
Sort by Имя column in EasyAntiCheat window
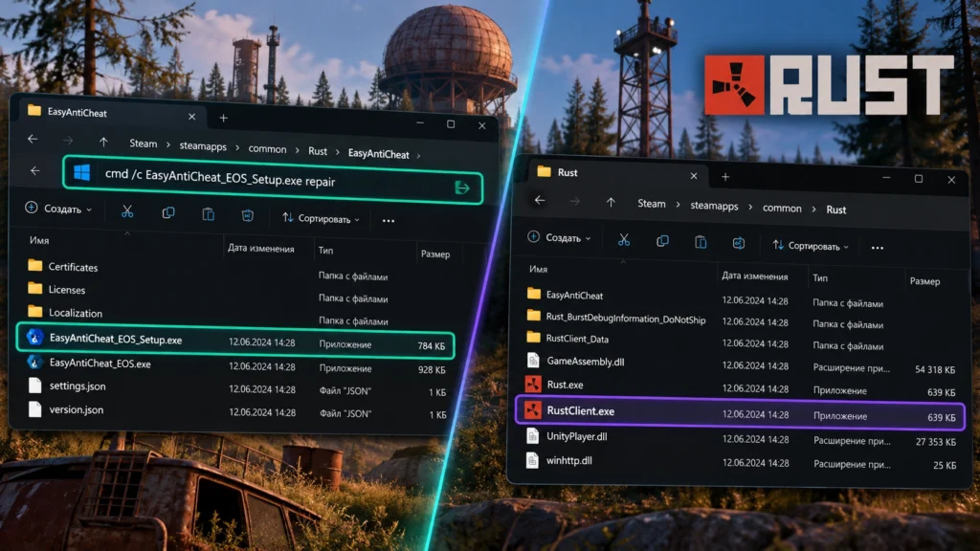(38, 240)
